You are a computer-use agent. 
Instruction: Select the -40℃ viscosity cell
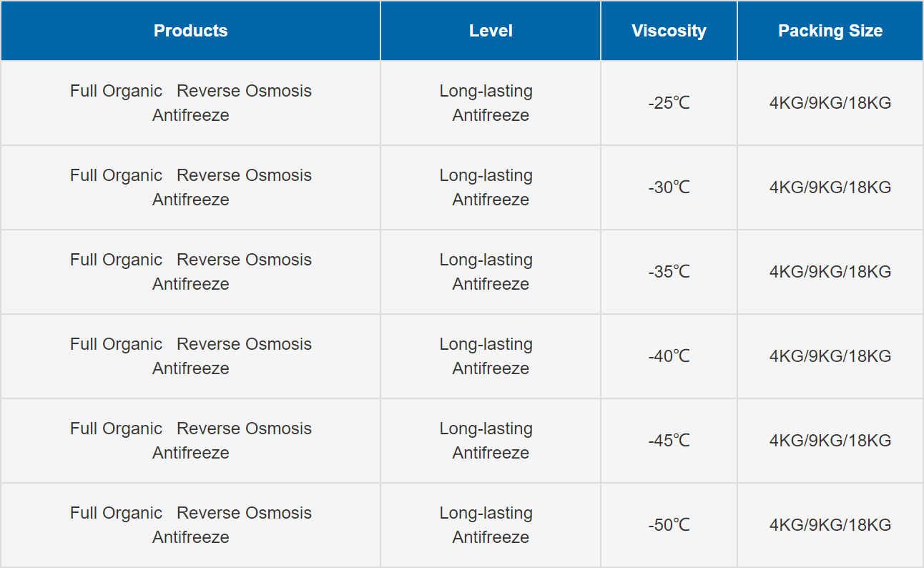pos(669,356)
